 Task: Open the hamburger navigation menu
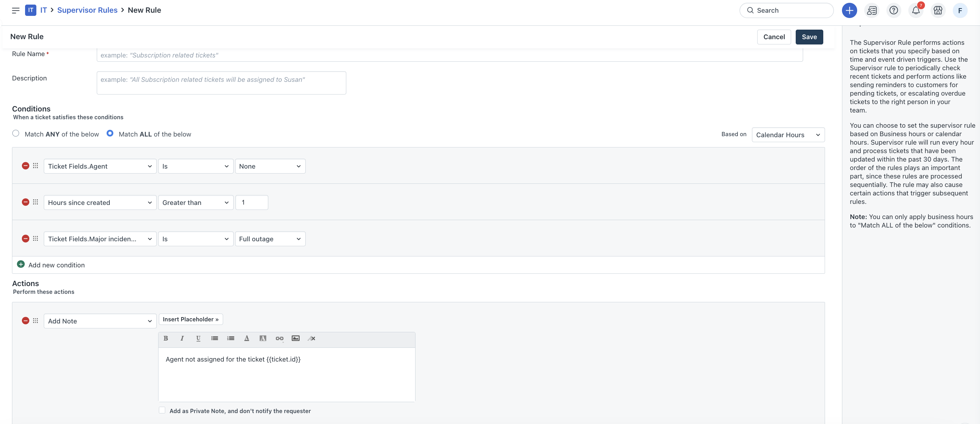click(16, 10)
